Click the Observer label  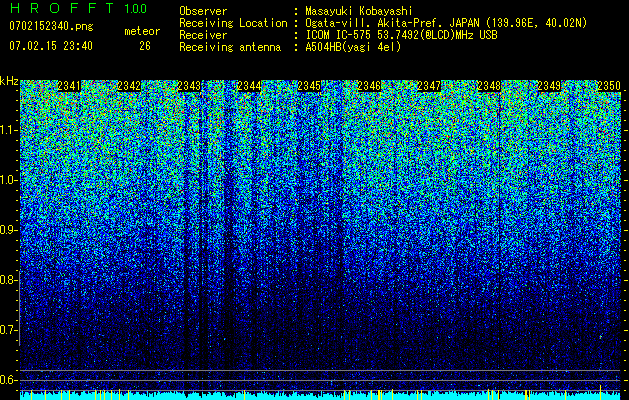click(x=203, y=11)
